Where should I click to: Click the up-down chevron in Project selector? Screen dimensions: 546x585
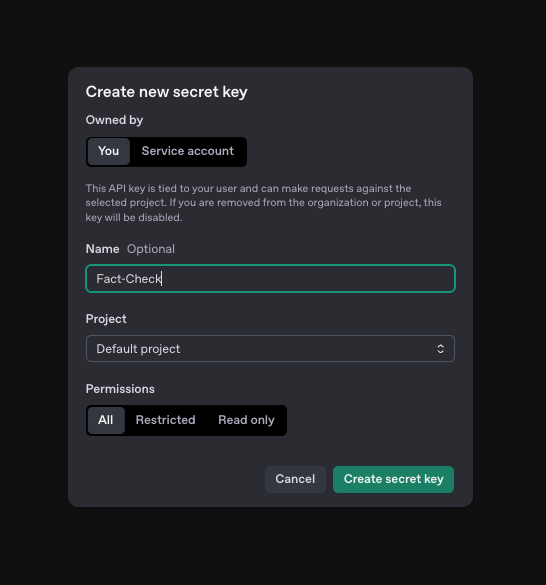[440, 349]
